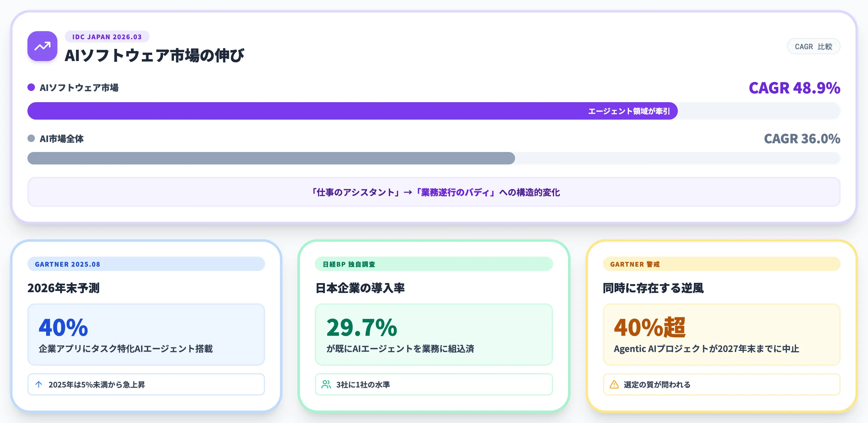The height and width of the screenshot is (423, 868).
Task: Click the CAGR 36.0% value
Action: pyautogui.click(x=802, y=139)
